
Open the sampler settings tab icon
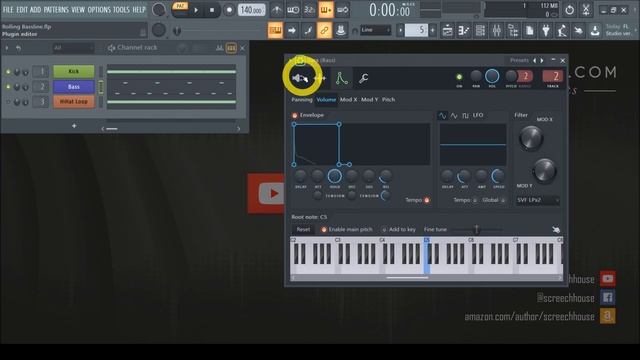[300, 78]
